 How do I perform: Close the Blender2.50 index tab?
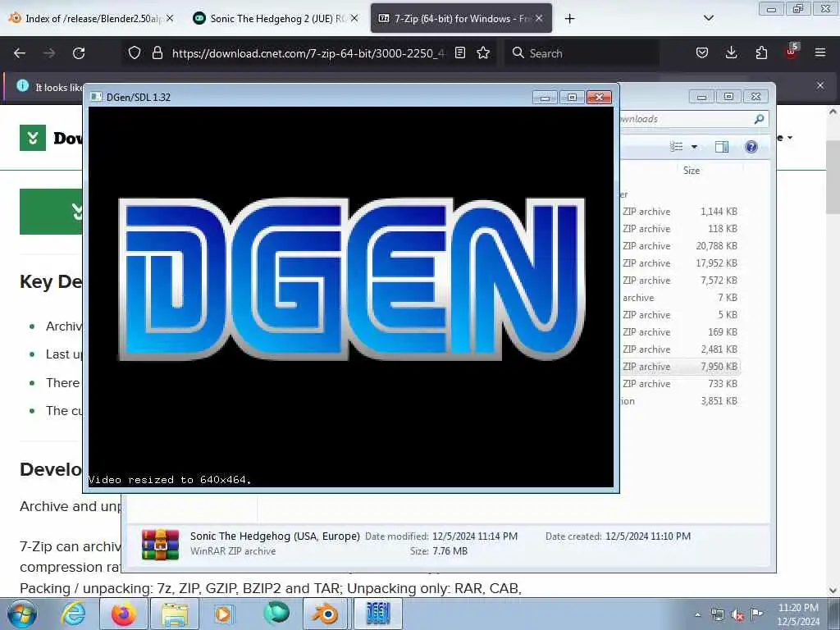[x=170, y=19]
